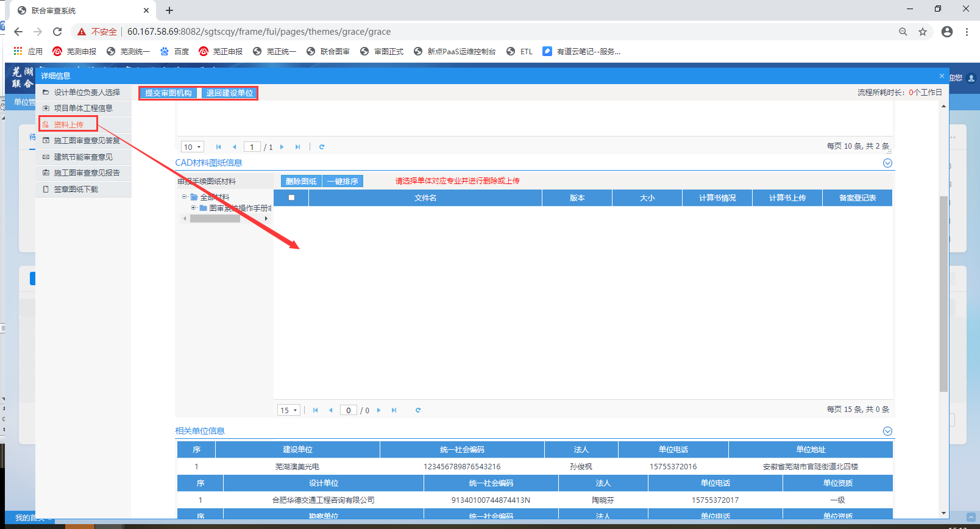The height and width of the screenshot is (529, 980).
Task: Open the browser zoom magnifier icon
Action: [903, 32]
